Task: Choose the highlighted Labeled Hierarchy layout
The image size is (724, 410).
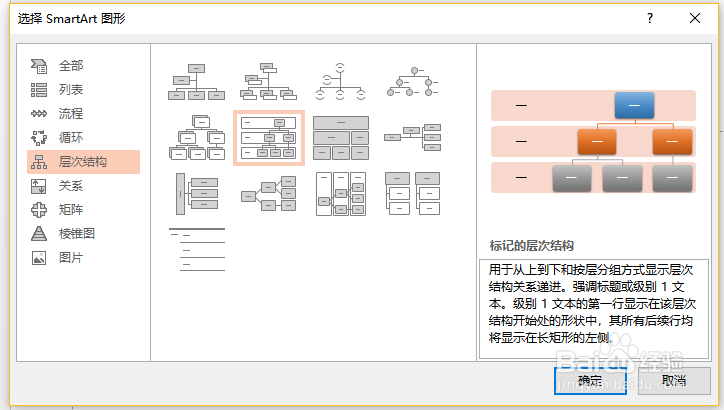Action: pyautogui.click(x=269, y=138)
